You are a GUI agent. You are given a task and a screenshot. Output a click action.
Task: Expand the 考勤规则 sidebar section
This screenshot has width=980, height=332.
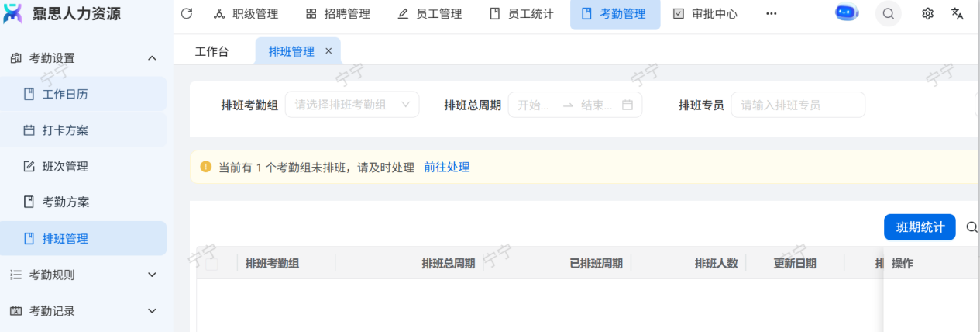tap(152, 275)
